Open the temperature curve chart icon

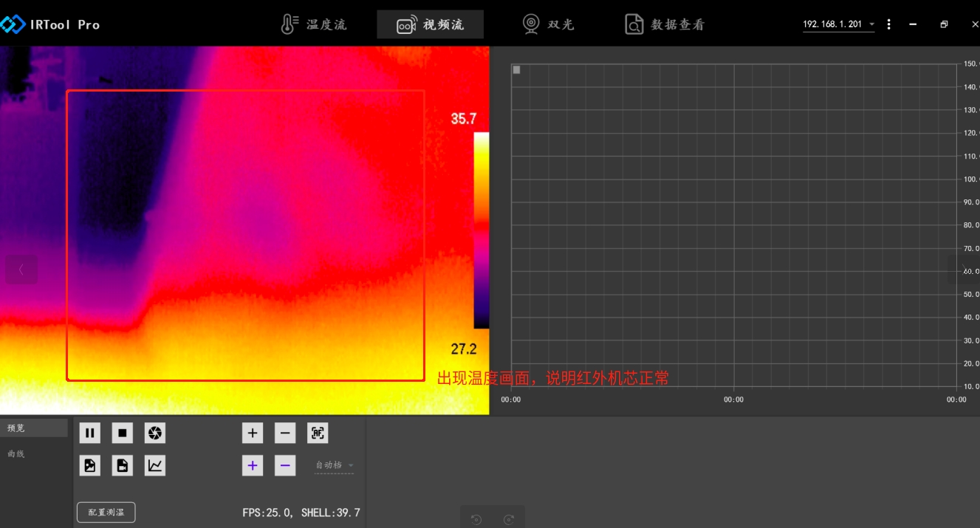tap(155, 465)
